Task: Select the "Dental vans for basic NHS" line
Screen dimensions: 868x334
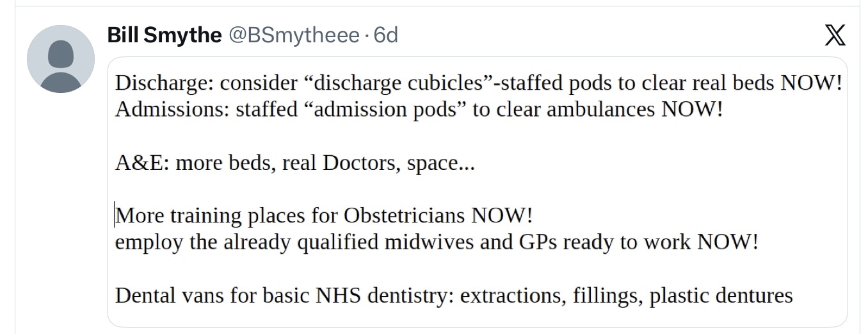Action: click(454, 296)
